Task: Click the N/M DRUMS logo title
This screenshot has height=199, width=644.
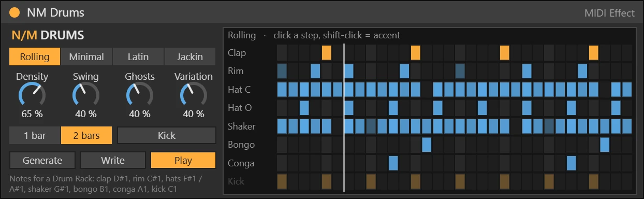Action: (x=48, y=35)
